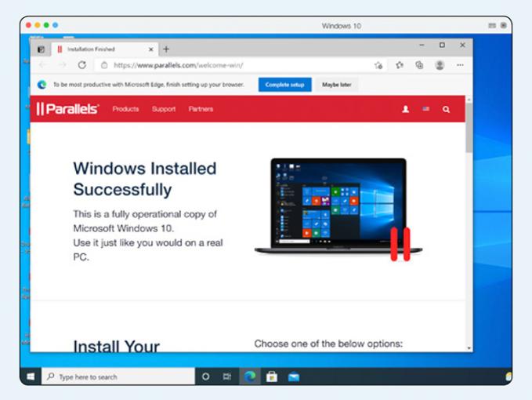532x400 pixels.
Task: Click the Parallels VM settings icon
Action: tap(504, 25)
